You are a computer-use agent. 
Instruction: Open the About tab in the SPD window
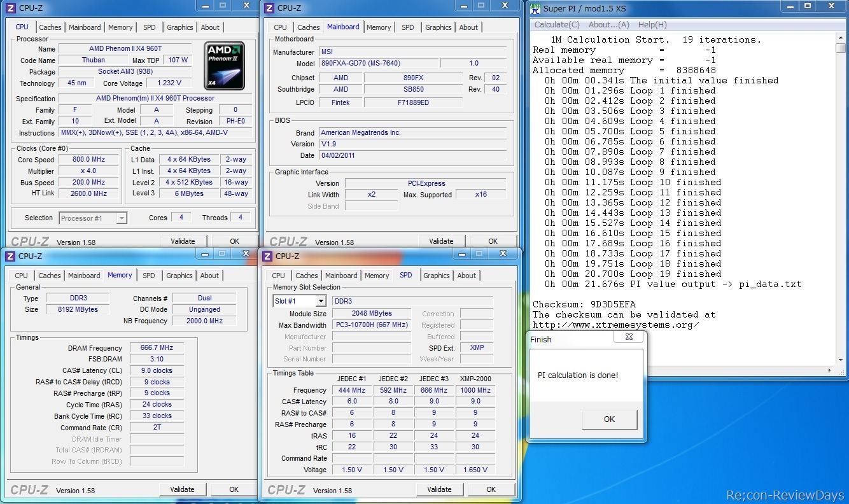pos(467,276)
